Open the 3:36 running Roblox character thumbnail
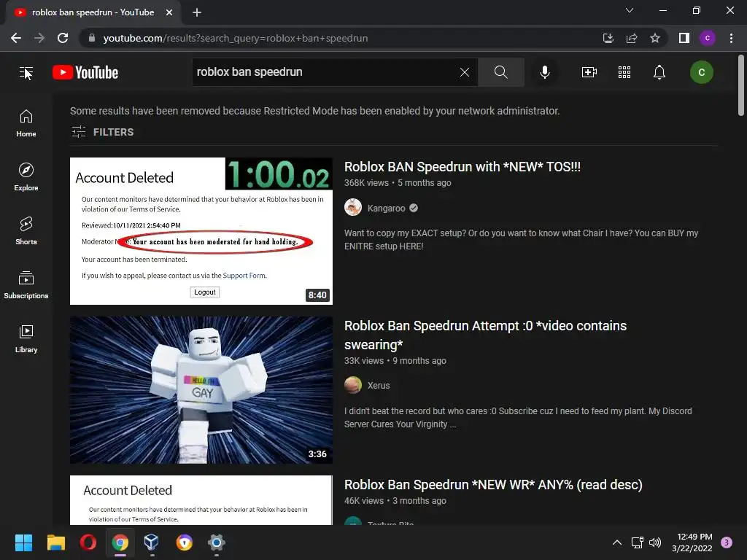The width and height of the screenshot is (747, 560). 201,390
